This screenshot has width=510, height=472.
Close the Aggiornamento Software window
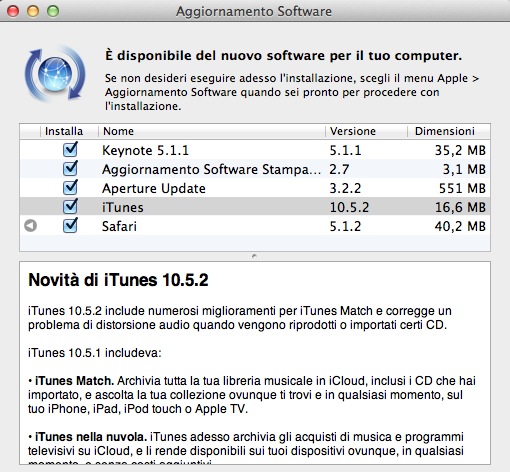pos(13,11)
